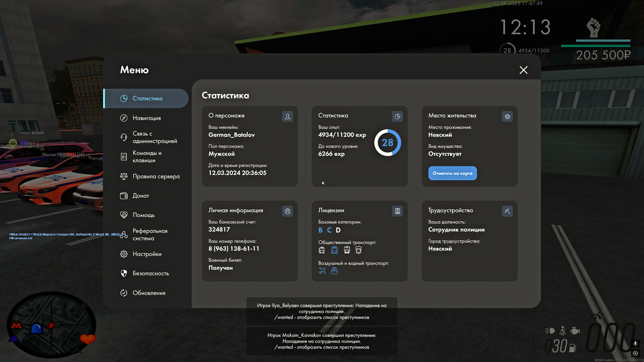Viewport: 644px width, 362px height.
Task: Click the experience value 4934/11200 exp
Action: (342, 135)
